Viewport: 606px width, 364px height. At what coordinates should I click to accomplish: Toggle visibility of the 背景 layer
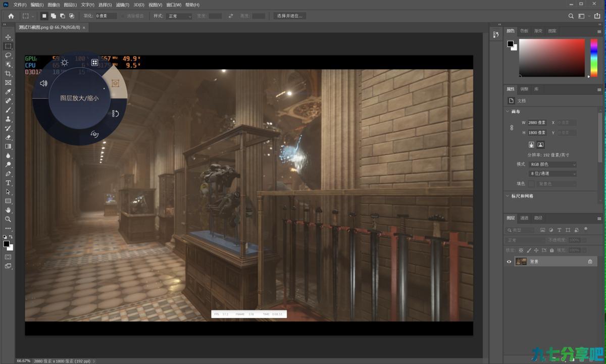coord(509,262)
